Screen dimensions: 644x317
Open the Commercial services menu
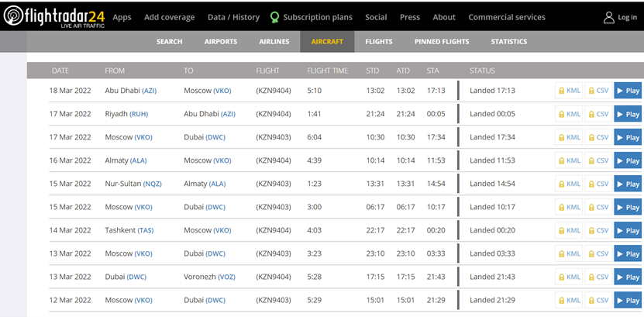507,17
